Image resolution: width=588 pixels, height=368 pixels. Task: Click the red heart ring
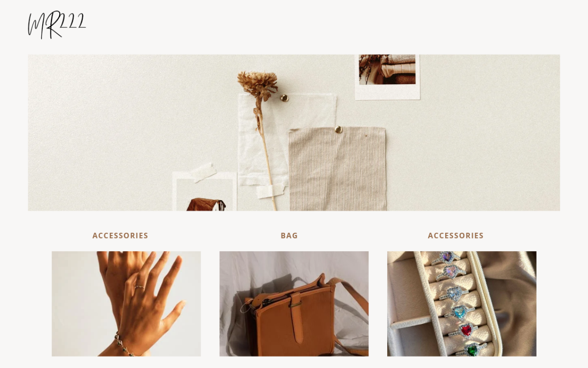pyautogui.click(x=466, y=330)
